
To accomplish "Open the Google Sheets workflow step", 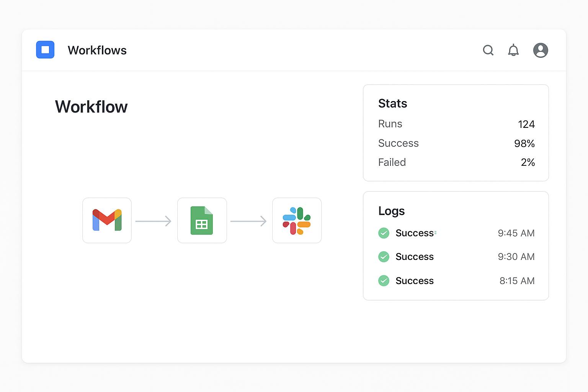I will click(x=202, y=220).
